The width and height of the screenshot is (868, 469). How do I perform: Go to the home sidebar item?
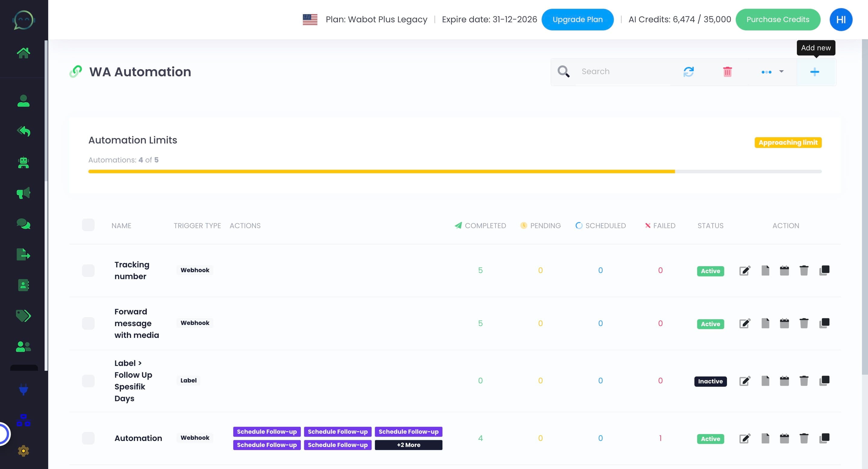coord(23,53)
